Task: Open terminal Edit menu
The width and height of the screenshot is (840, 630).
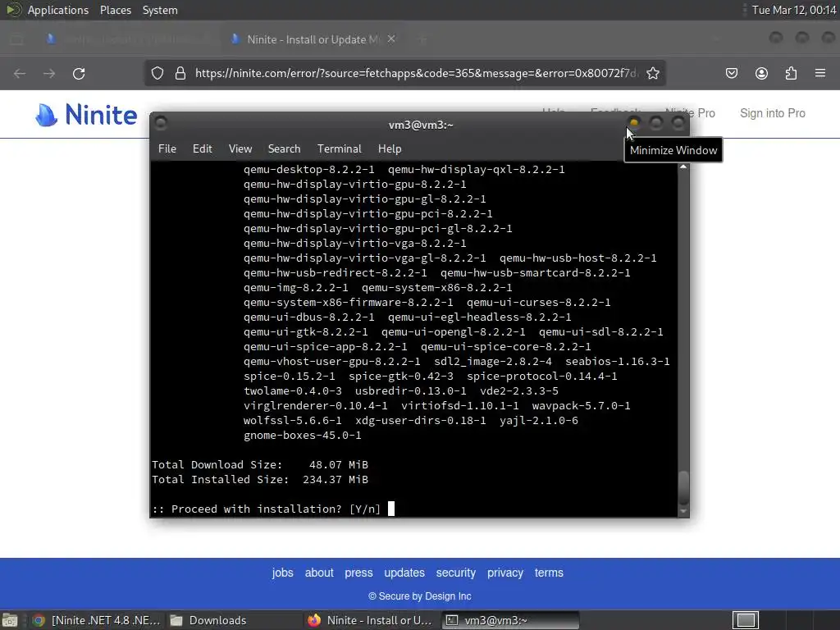Action: (203, 149)
